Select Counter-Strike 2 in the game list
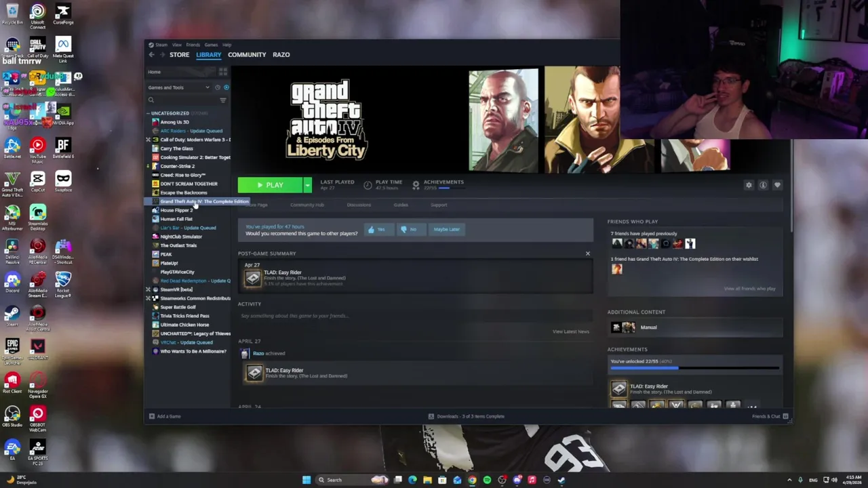 (177, 166)
